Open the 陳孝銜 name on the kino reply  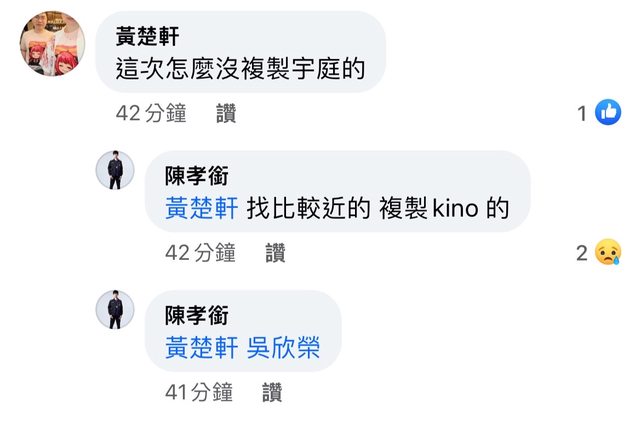tap(197, 176)
